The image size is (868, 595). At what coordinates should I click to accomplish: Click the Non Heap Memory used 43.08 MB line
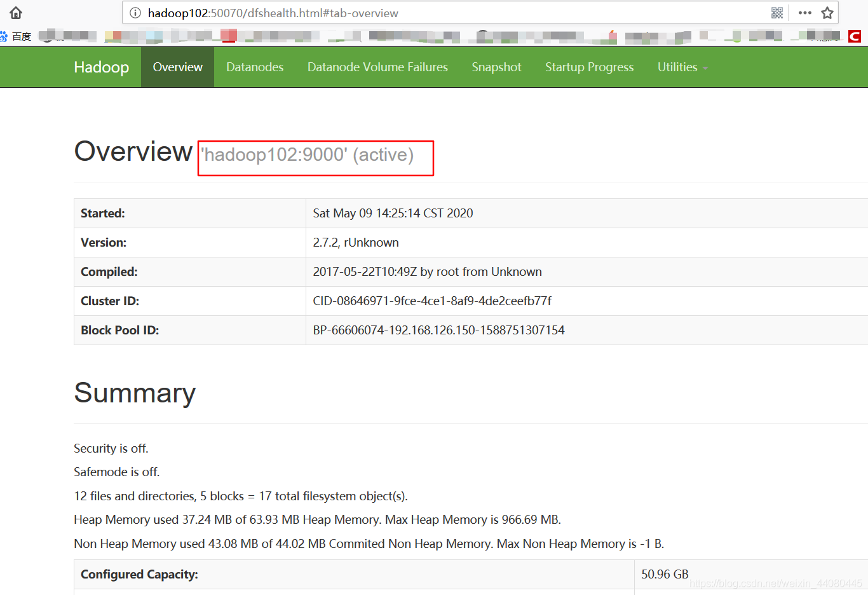[369, 544]
